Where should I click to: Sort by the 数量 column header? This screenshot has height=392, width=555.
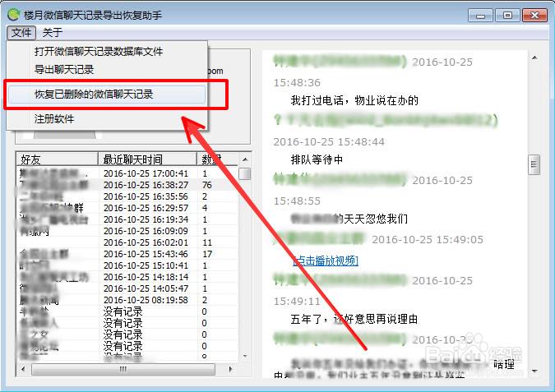click(x=217, y=159)
